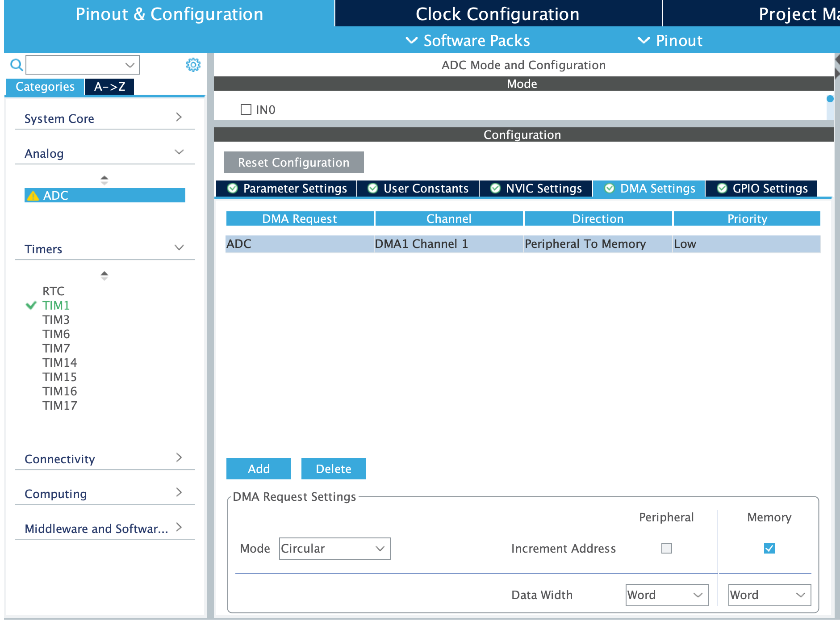Check Increment Address for Peripheral
Image resolution: width=840 pixels, height=621 pixels.
666,548
